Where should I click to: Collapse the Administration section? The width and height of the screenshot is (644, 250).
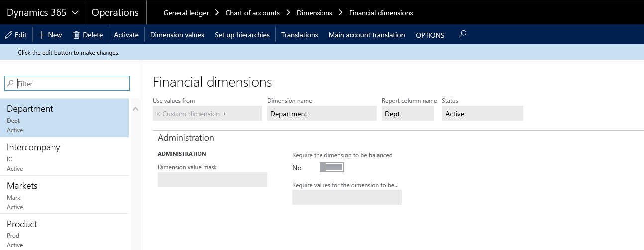tap(186, 138)
